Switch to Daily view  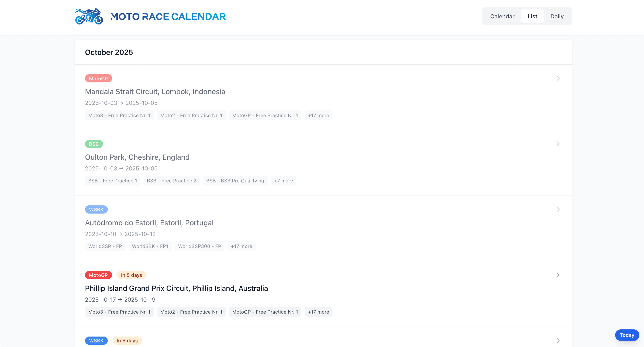(x=557, y=16)
